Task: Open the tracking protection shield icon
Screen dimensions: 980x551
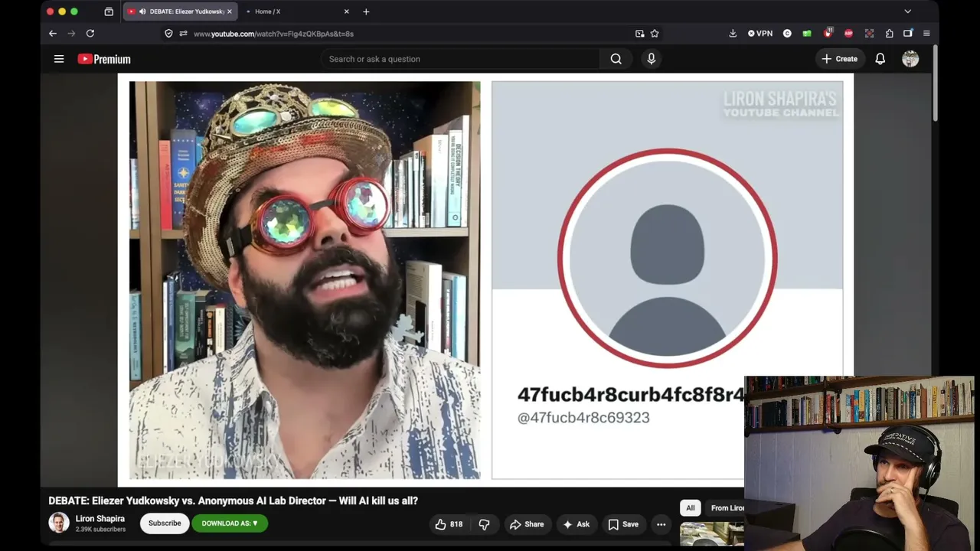Action: click(x=168, y=34)
